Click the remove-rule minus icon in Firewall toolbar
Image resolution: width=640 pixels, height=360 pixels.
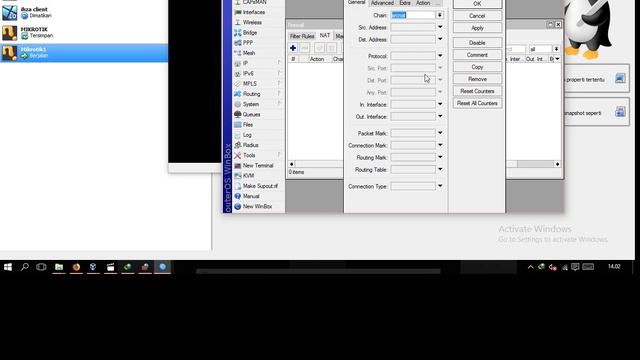[305, 48]
